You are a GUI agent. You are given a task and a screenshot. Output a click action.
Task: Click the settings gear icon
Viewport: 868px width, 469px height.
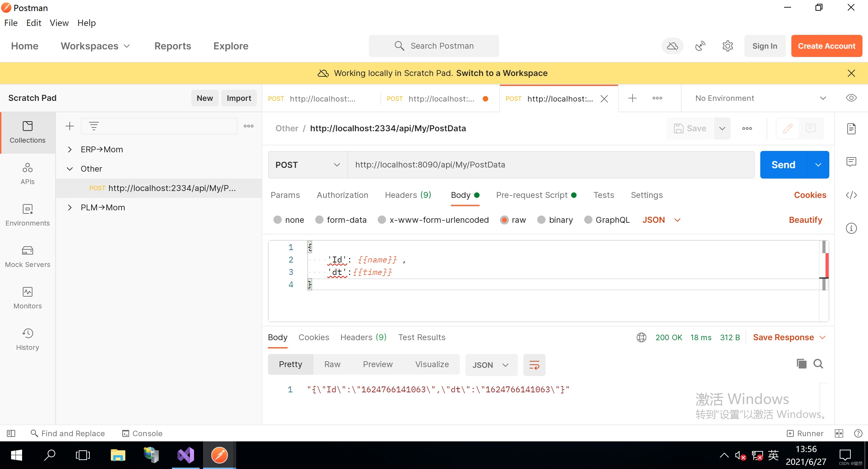pyautogui.click(x=727, y=46)
